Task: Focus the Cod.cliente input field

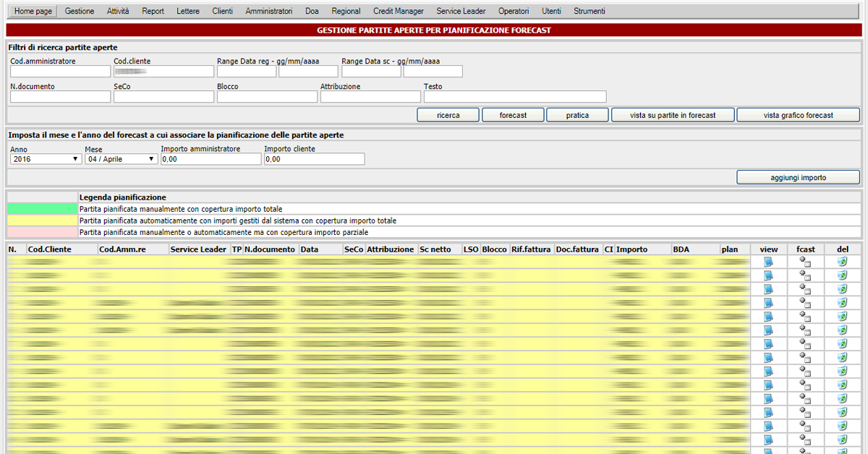Action: coord(163,72)
